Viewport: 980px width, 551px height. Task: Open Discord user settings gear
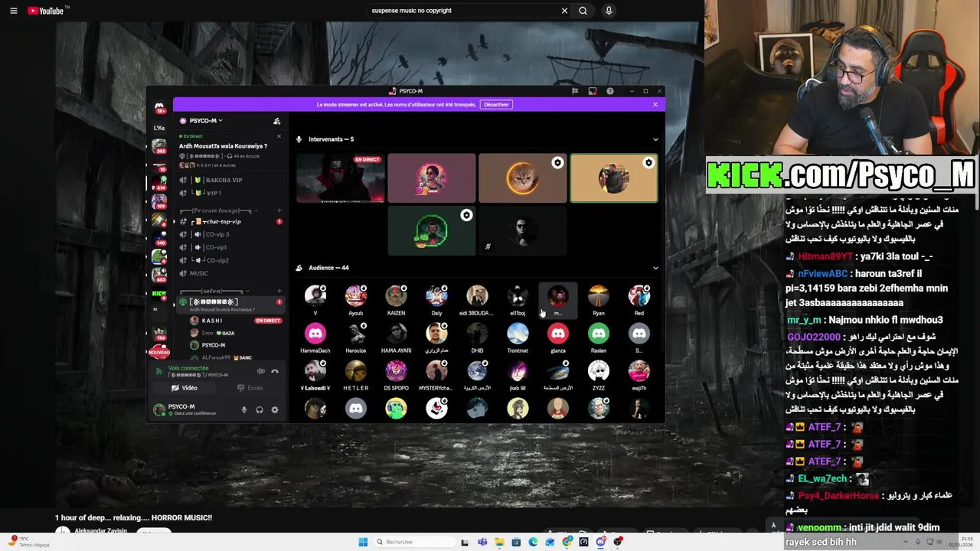pos(275,410)
